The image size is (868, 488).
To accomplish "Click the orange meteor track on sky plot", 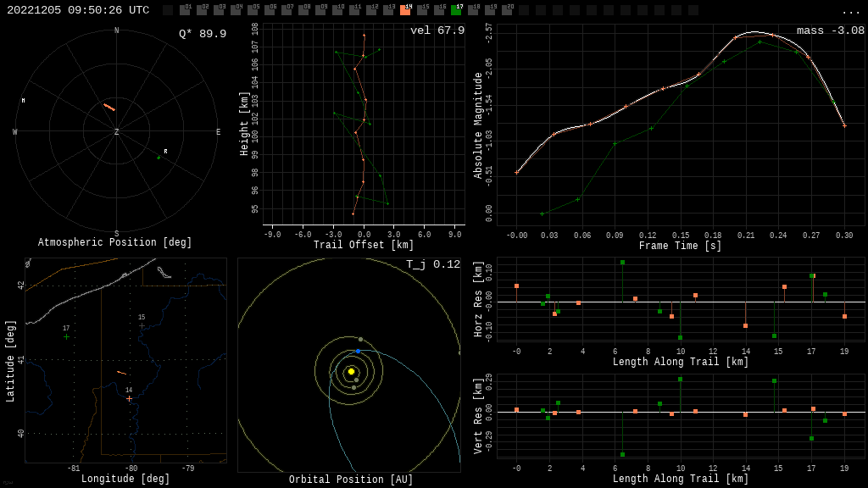I will click(109, 107).
